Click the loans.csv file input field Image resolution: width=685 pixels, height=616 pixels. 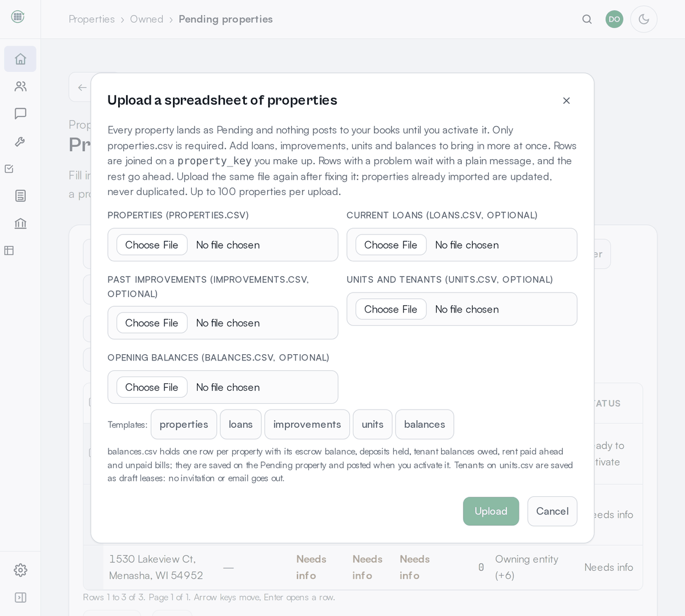(462, 245)
